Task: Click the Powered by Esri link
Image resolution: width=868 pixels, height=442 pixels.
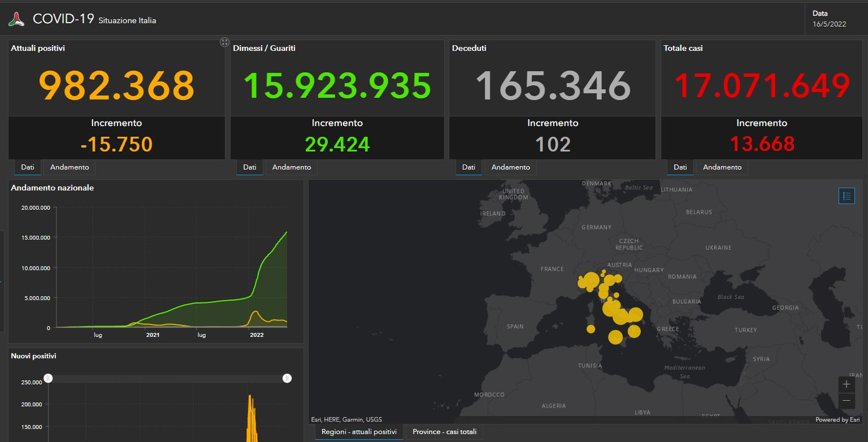Action: tap(837, 419)
